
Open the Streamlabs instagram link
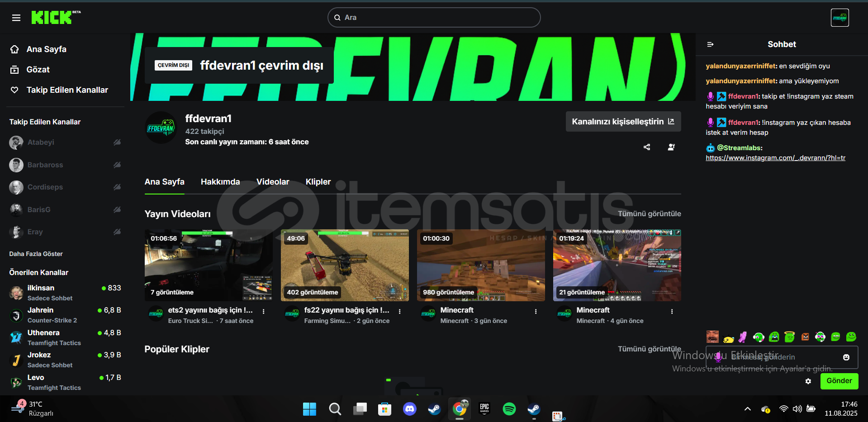coord(775,158)
